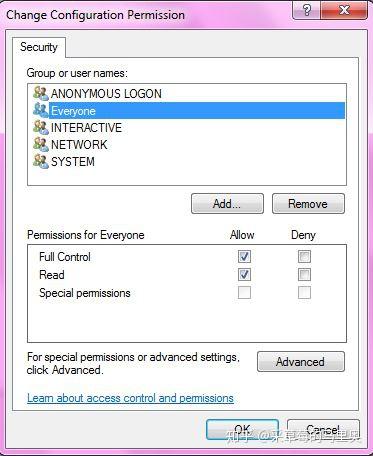Confirm changes with the OK button

coord(242,429)
